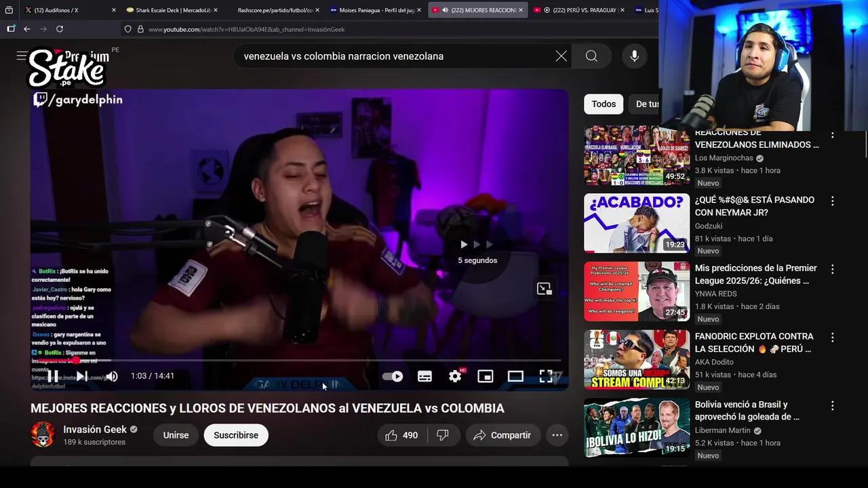This screenshot has width=868, height=488.
Task: Open Premier League predictions thumbnail
Action: coord(637,291)
